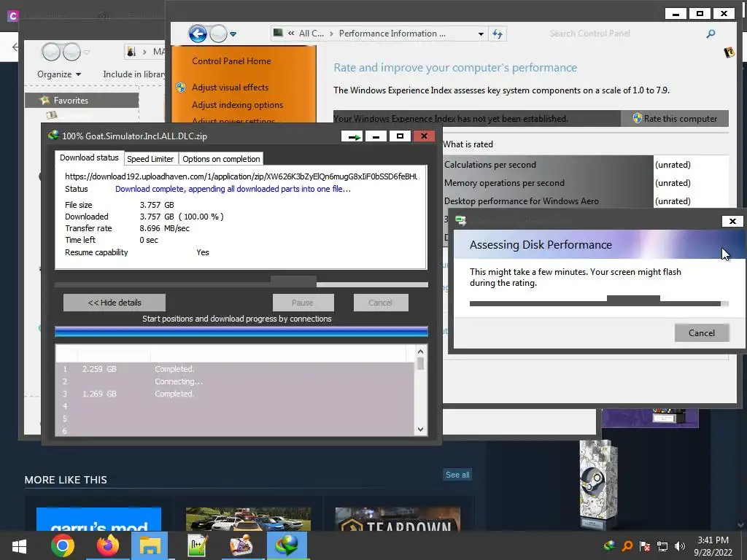Screen dimensions: 747x560
Task: Expand the Control Panel address bar dropdown
Action: click(x=481, y=34)
